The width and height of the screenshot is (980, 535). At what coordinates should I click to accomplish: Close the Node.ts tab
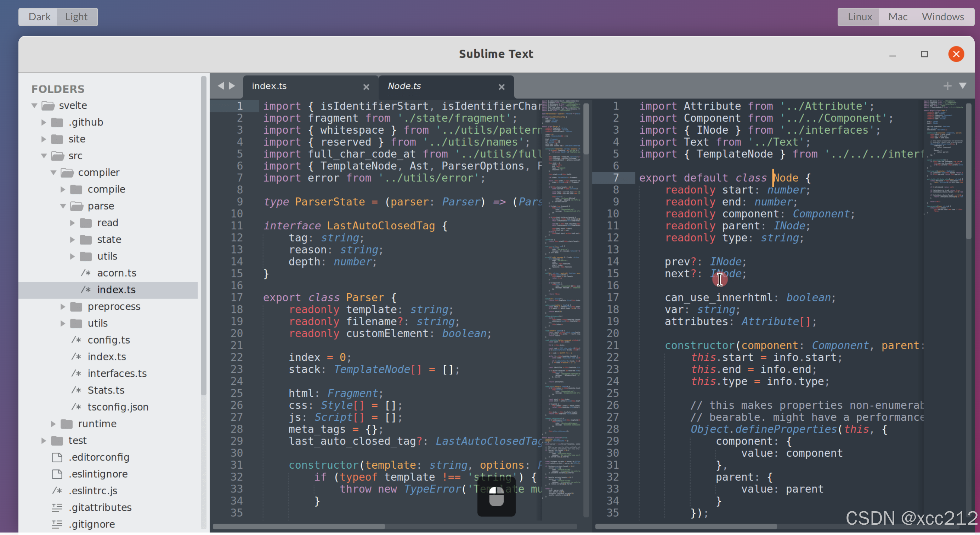(502, 87)
